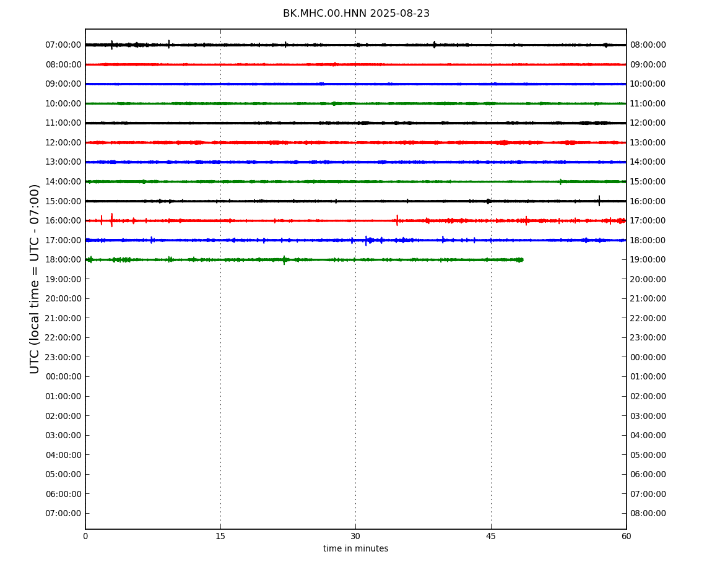
Task: Click the x-axis tick label 30
Action: [x=355, y=536]
